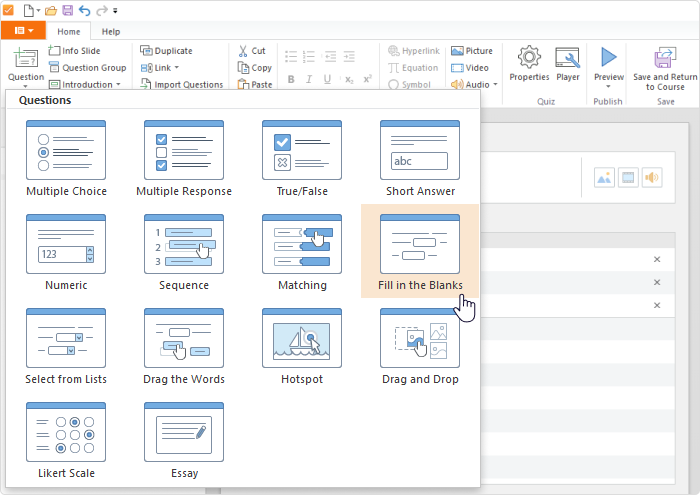The image size is (700, 495).
Task: Insert a Symbol
Action: 409,84
